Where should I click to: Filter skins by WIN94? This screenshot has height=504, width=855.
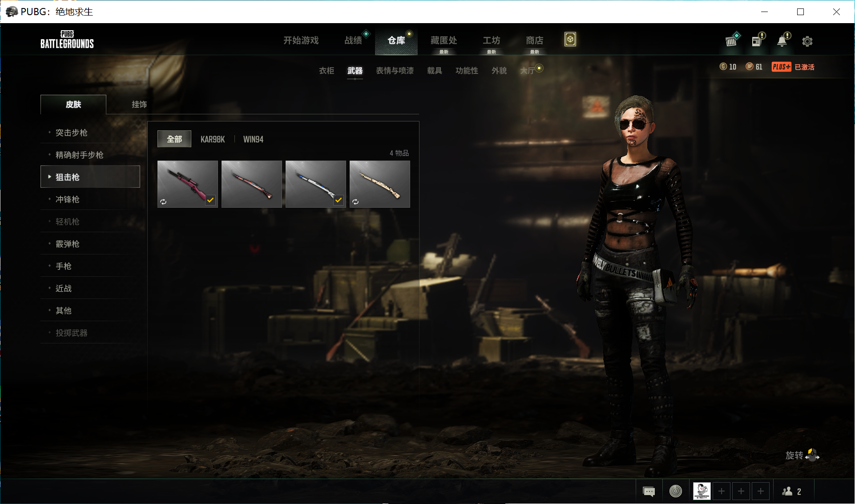click(x=253, y=139)
